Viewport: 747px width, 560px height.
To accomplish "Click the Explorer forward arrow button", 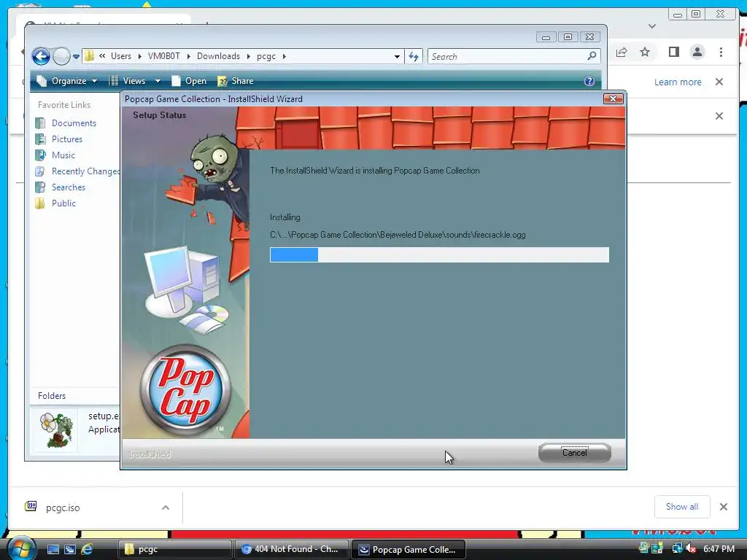I will [x=61, y=57].
